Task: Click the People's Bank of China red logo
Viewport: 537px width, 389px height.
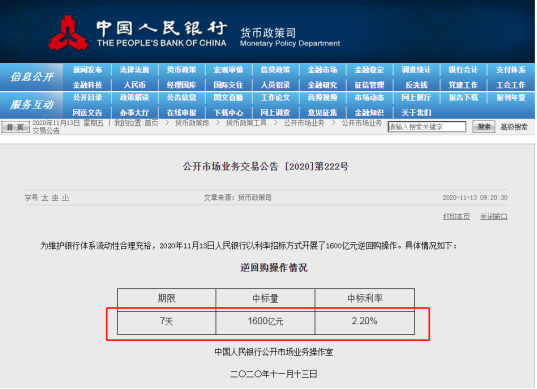Action: [67, 33]
